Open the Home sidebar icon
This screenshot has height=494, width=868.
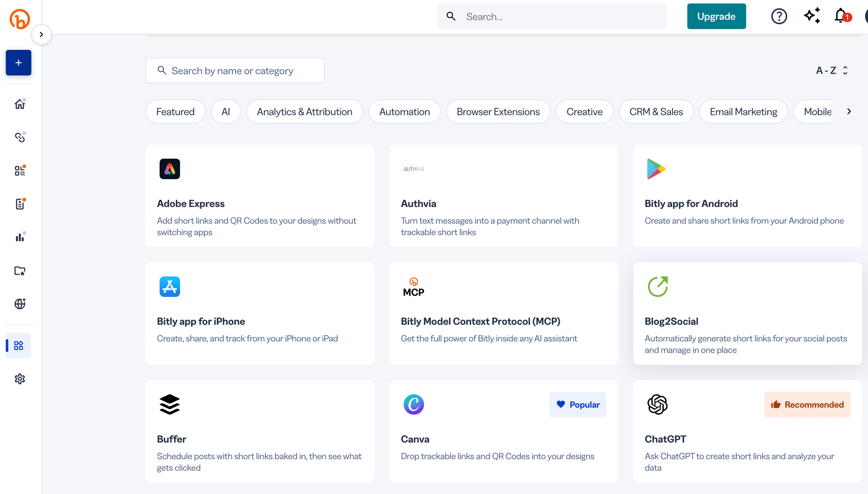20,104
